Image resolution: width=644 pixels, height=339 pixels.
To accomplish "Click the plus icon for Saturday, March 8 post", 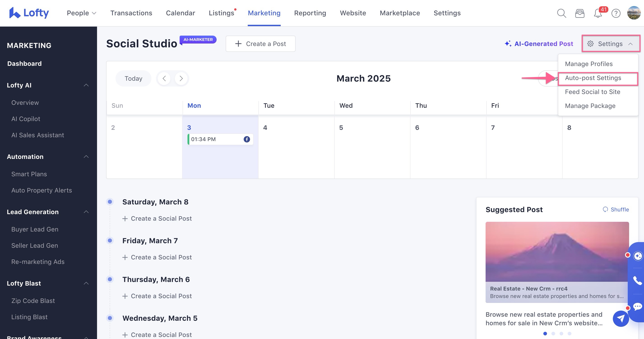I will (125, 219).
